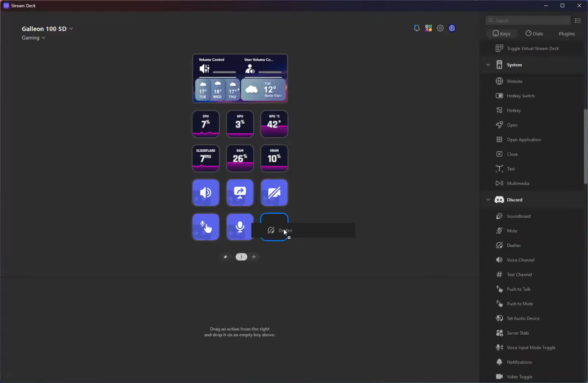Select the push-to-talk hand key
Viewport: 588px width, 383px height.
click(x=206, y=227)
